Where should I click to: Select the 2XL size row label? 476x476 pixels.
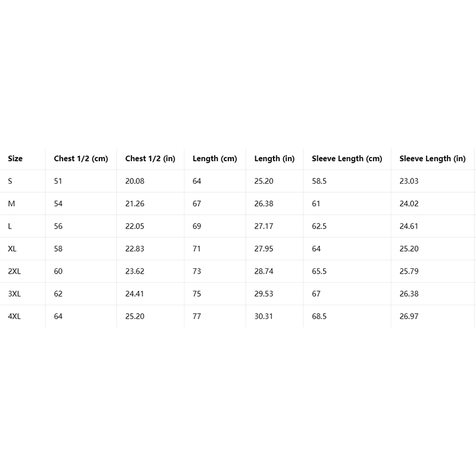pyautogui.click(x=14, y=271)
